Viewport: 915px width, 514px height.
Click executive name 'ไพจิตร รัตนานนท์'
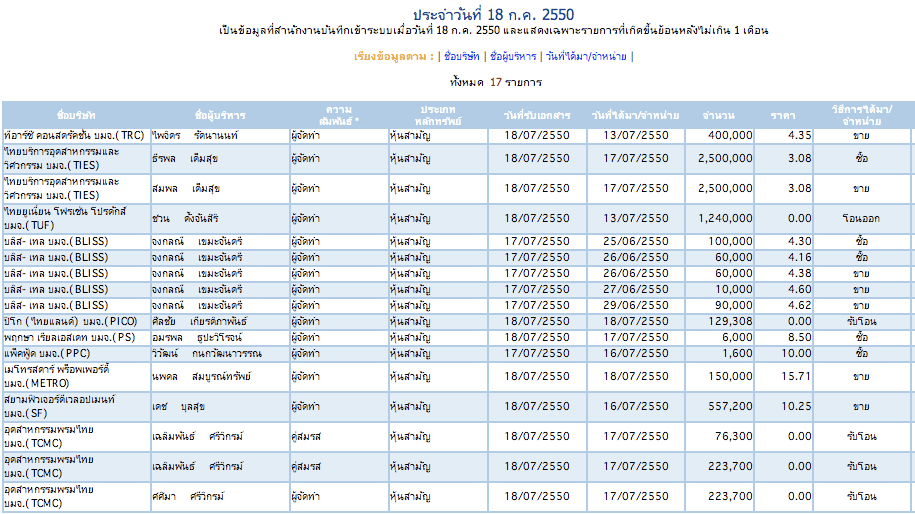195,135
